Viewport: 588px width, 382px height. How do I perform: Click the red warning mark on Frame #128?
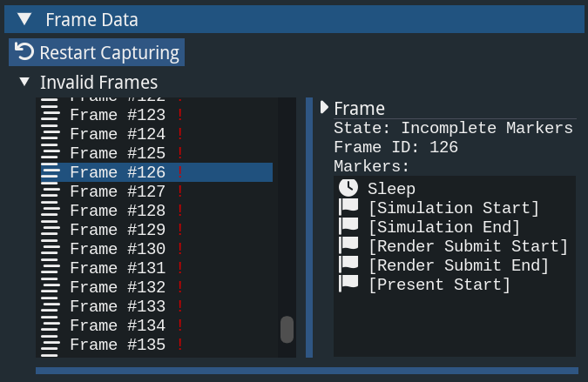tap(180, 211)
